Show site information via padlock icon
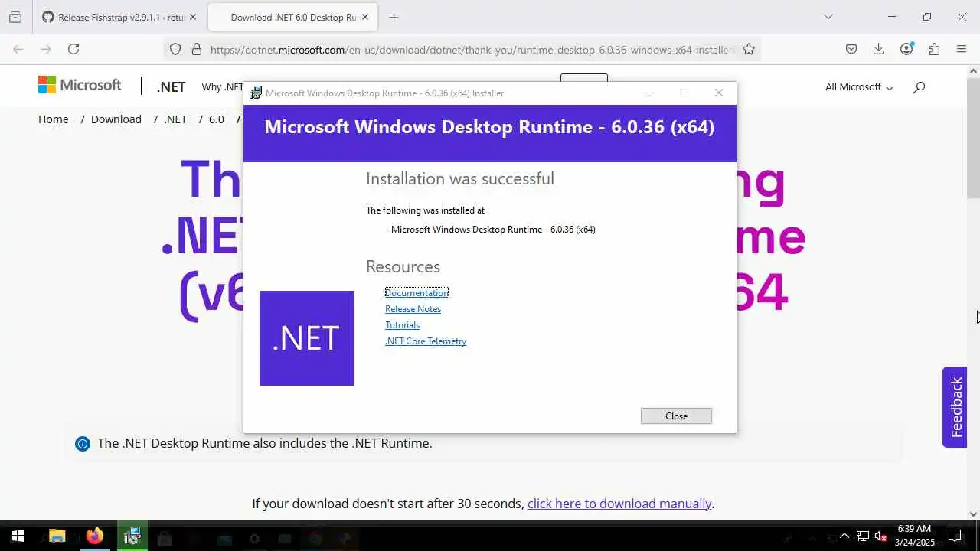Screen dimensions: 980x551 point(197,49)
